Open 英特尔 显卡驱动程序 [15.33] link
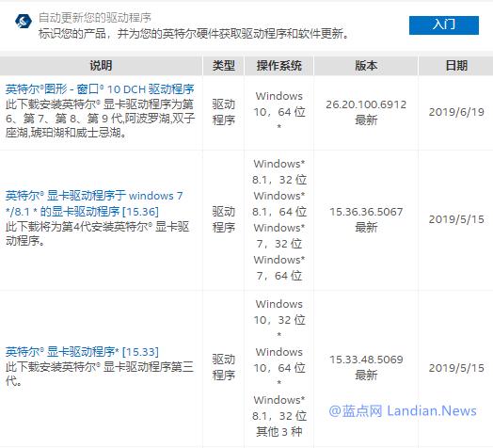 [x=82, y=352]
